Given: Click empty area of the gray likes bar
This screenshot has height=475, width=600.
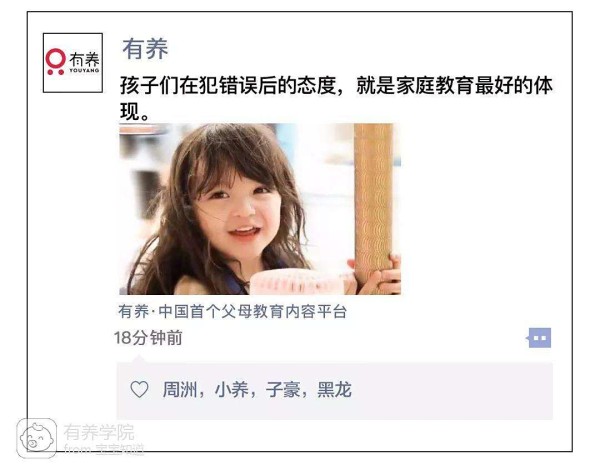Looking at the screenshot, I should pyautogui.click(x=452, y=390).
